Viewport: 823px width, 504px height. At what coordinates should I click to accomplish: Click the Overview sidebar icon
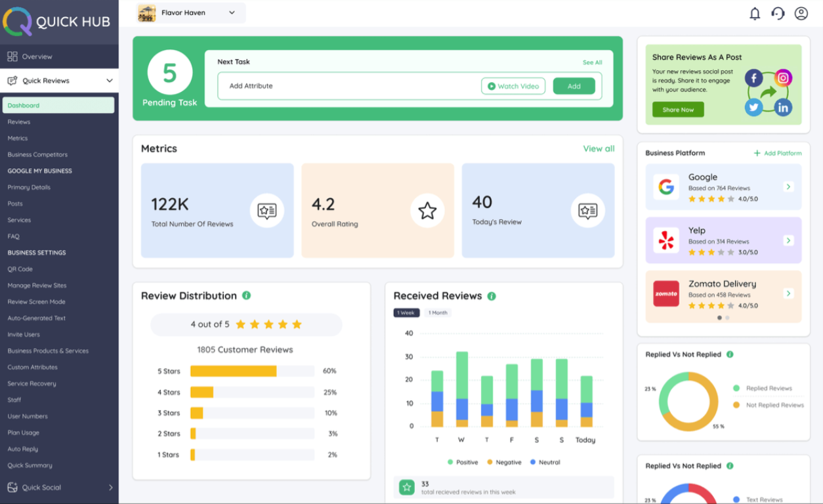(x=12, y=56)
